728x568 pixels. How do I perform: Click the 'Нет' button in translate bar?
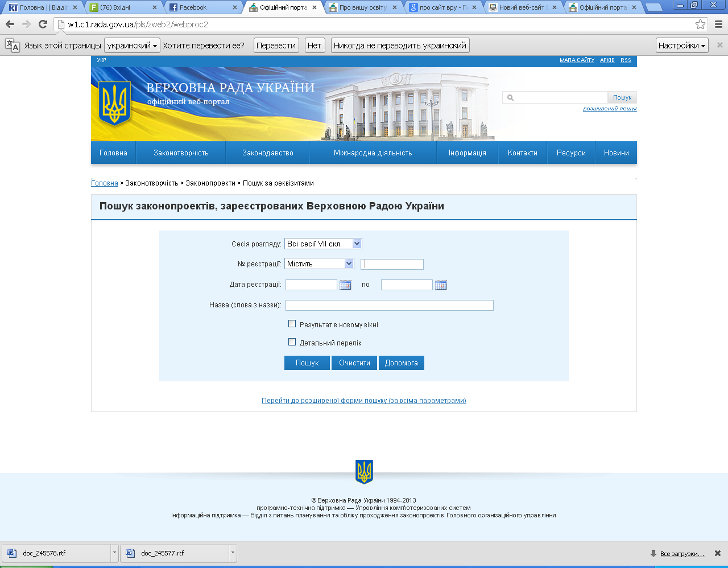coord(315,46)
